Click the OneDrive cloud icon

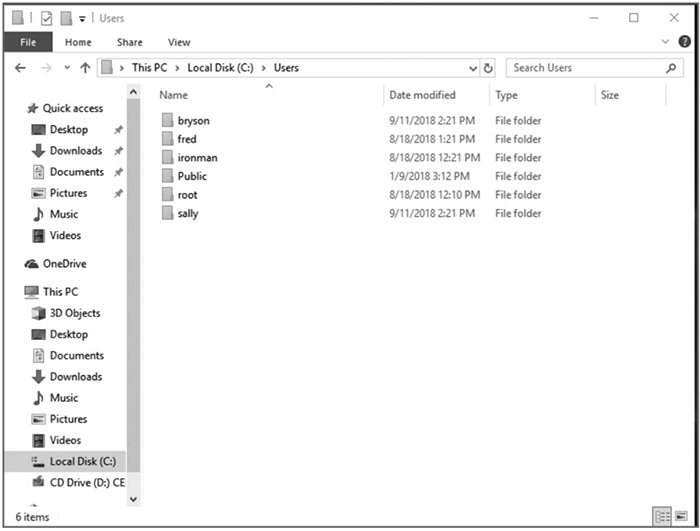pyautogui.click(x=31, y=264)
